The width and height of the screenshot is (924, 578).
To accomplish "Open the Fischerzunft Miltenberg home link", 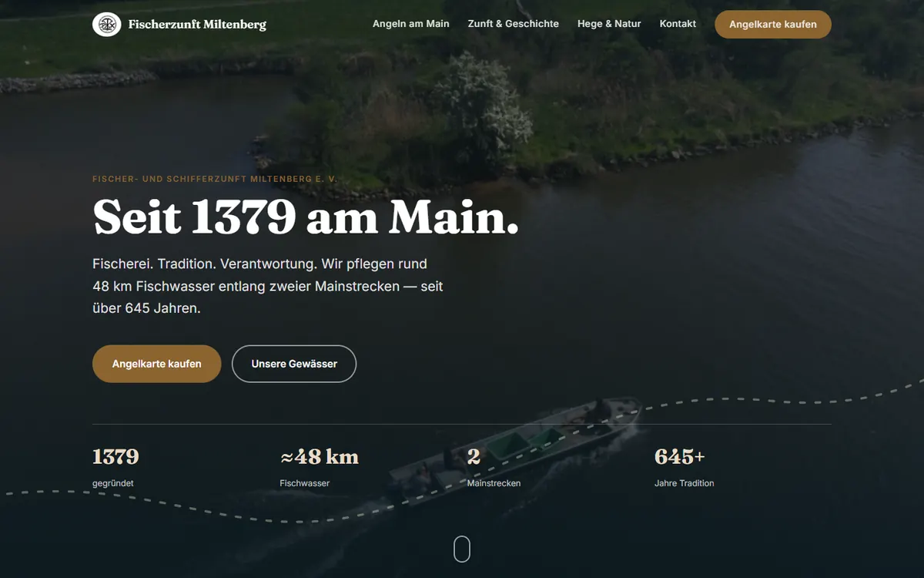I will [x=179, y=25].
